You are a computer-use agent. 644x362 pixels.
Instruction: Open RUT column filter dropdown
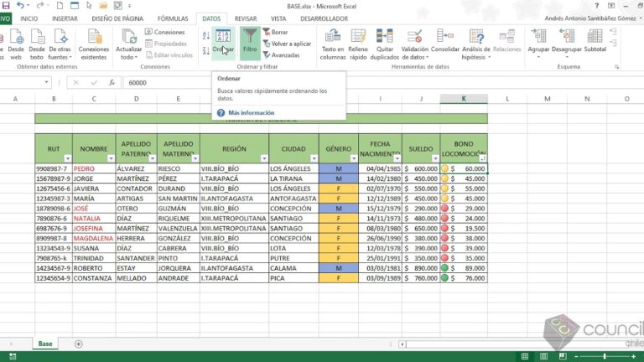pos(68,158)
